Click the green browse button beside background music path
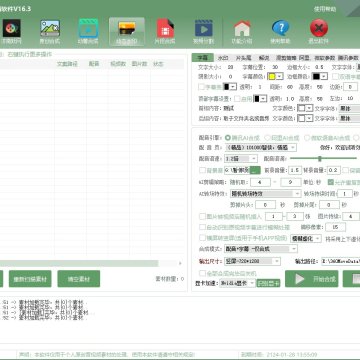This screenshot has width=360, height=360. click(x=255, y=170)
